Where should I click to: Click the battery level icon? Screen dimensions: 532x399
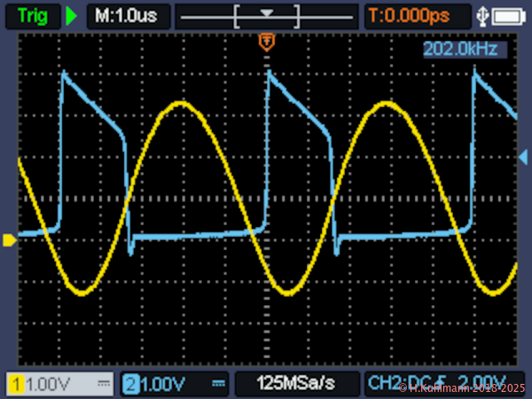[509, 17]
